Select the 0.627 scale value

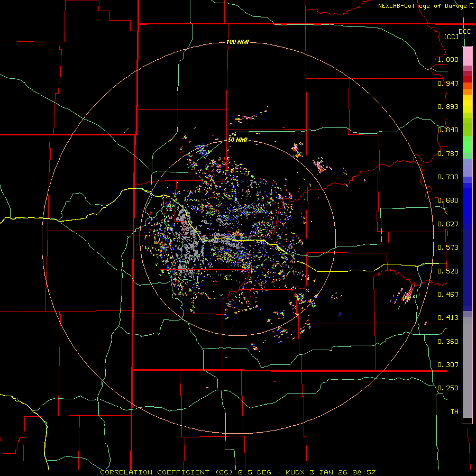(x=448, y=224)
